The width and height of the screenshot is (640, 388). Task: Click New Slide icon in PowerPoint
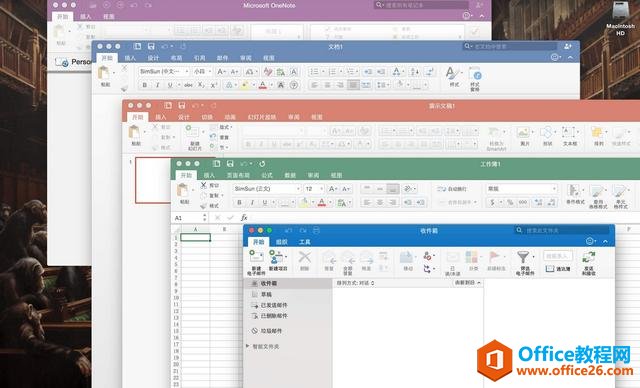pyautogui.click(x=192, y=132)
